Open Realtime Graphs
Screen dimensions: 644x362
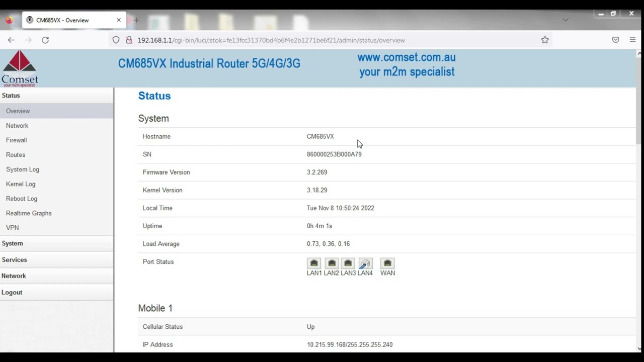pos(29,213)
